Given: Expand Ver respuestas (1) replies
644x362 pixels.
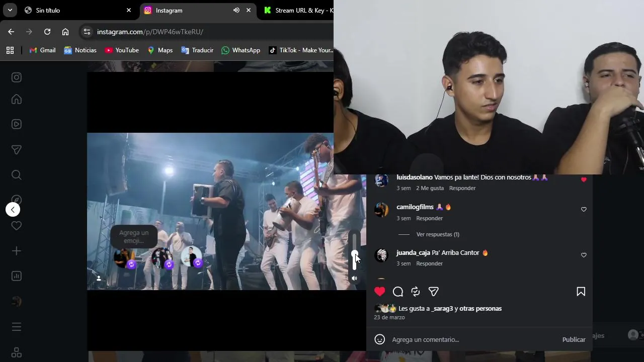Looking at the screenshot, I should pos(438,234).
